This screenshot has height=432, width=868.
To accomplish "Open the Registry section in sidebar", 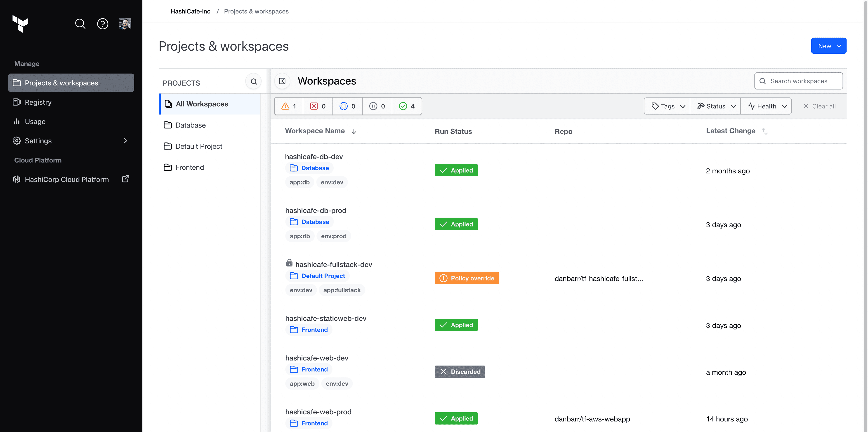I will 38,102.
